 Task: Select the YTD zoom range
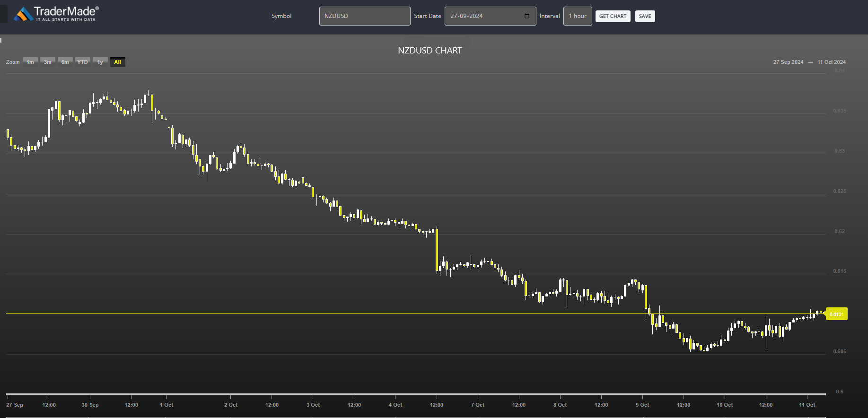pos(83,62)
